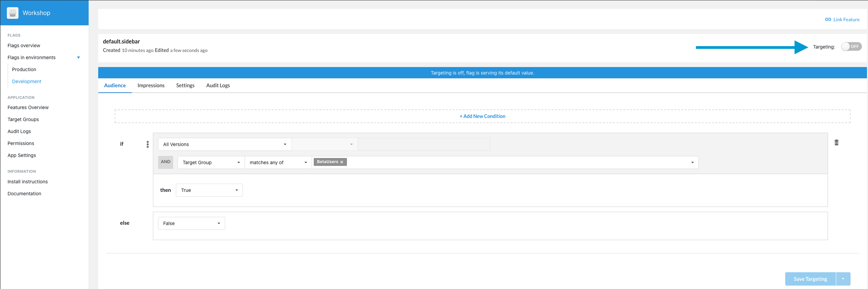The height and width of the screenshot is (289, 868).
Task: Switch to the Impressions tab
Action: [151, 86]
